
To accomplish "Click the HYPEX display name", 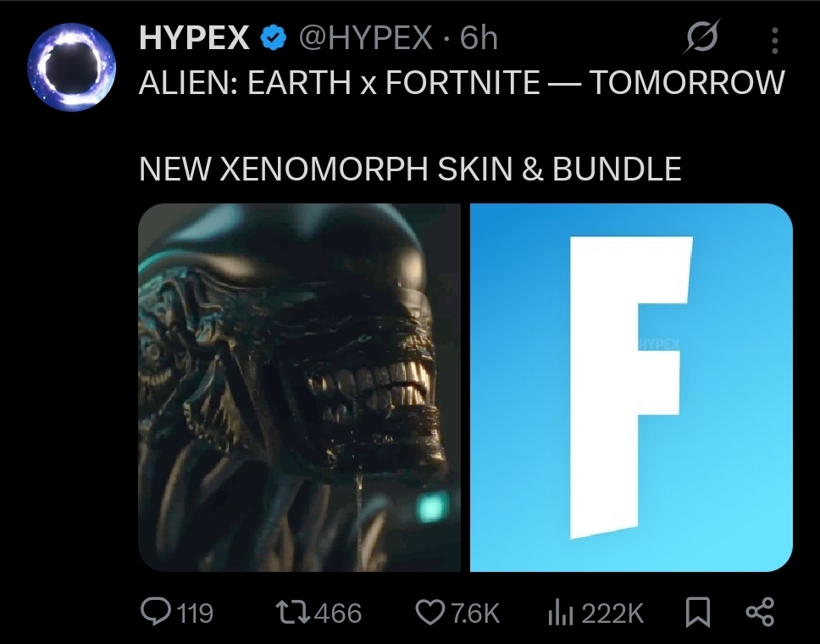I will [x=194, y=37].
